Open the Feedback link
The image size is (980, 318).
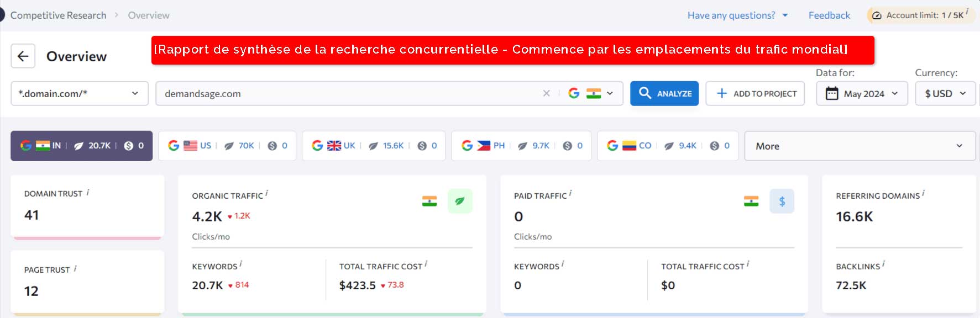coord(829,15)
